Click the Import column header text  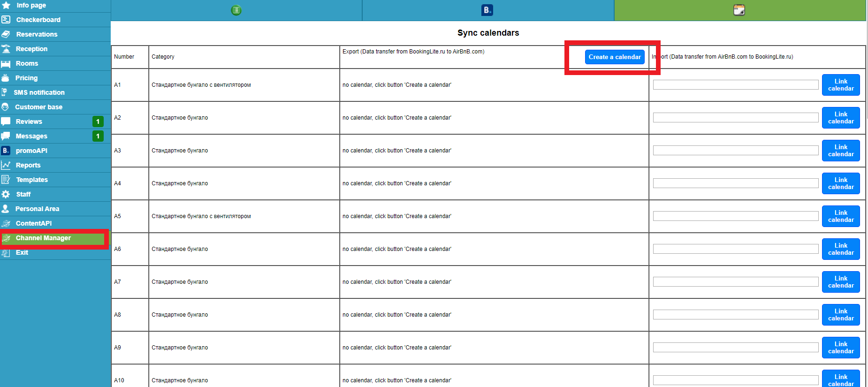click(x=723, y=57)
